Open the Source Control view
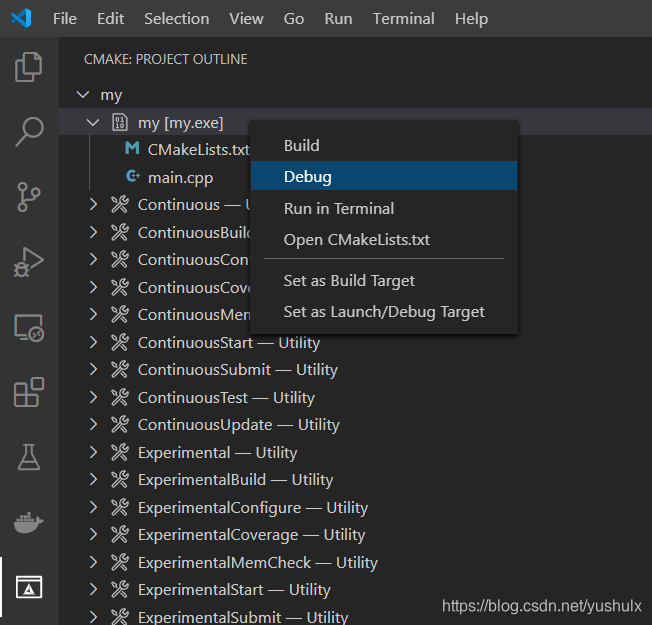The height and width of the screenshot is (625, 652). (29, 197)
